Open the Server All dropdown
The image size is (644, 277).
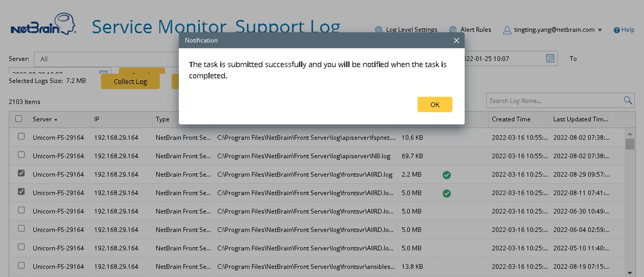(x=106, y=59)
